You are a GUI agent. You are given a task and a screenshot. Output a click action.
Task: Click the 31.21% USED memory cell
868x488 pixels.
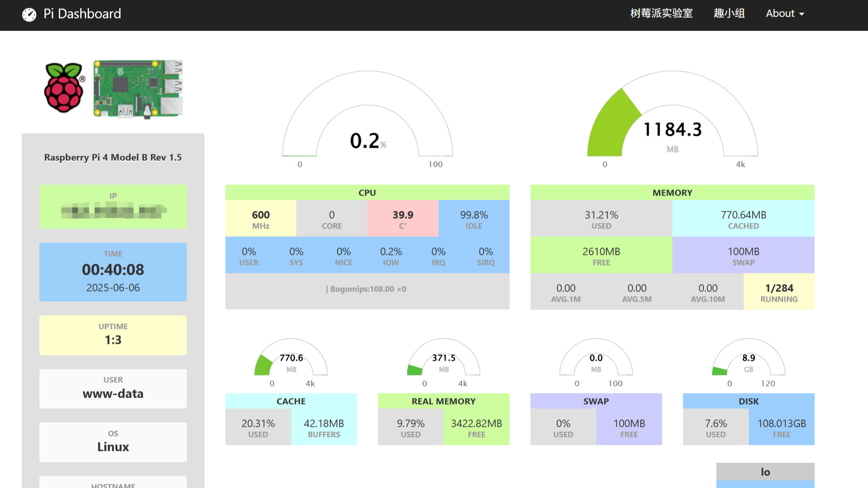point(601,219)
